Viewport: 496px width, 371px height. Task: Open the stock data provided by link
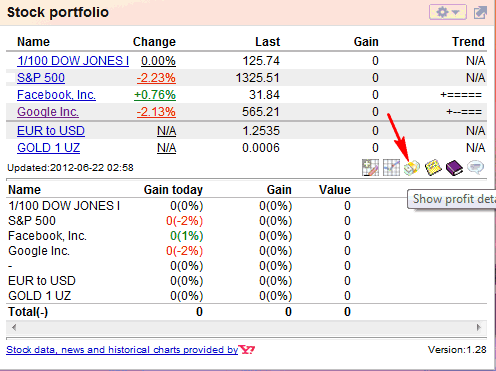point(122,350)
